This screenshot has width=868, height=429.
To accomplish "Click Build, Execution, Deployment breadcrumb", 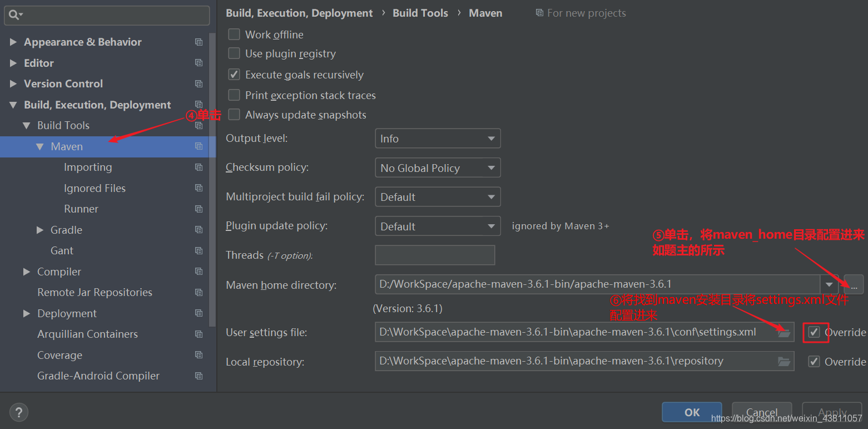I will (x=299, y=13).
